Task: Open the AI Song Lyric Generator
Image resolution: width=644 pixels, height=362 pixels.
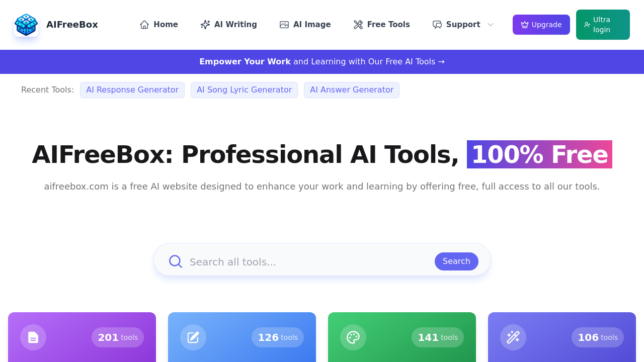Action: coord(244,90)
